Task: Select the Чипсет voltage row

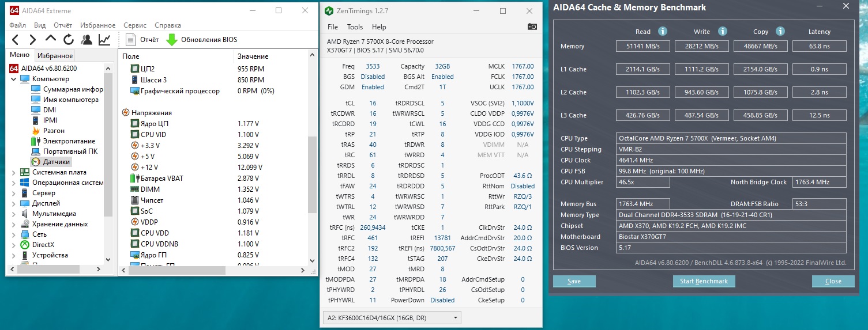Action: (212, 200)
